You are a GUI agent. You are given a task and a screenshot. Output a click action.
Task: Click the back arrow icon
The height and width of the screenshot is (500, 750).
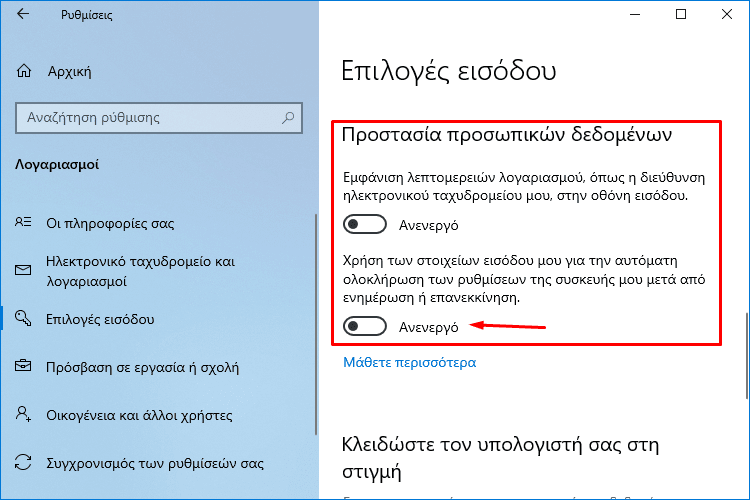23,14
